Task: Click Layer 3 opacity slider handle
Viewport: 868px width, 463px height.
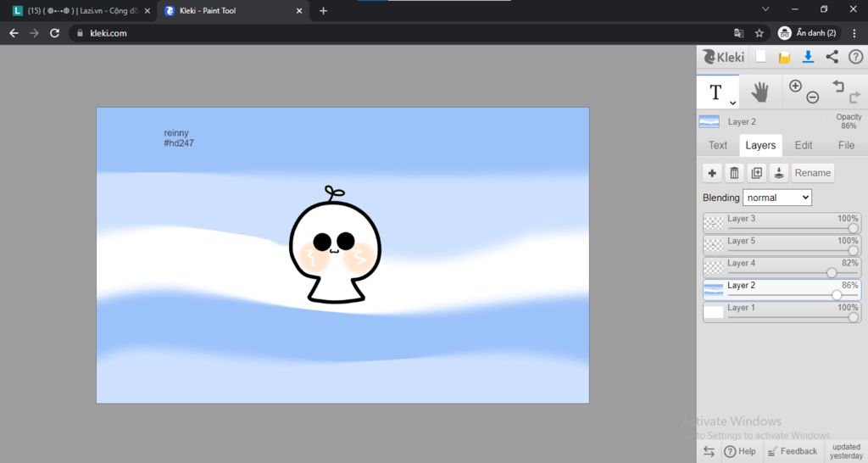Action: point(853,228)
